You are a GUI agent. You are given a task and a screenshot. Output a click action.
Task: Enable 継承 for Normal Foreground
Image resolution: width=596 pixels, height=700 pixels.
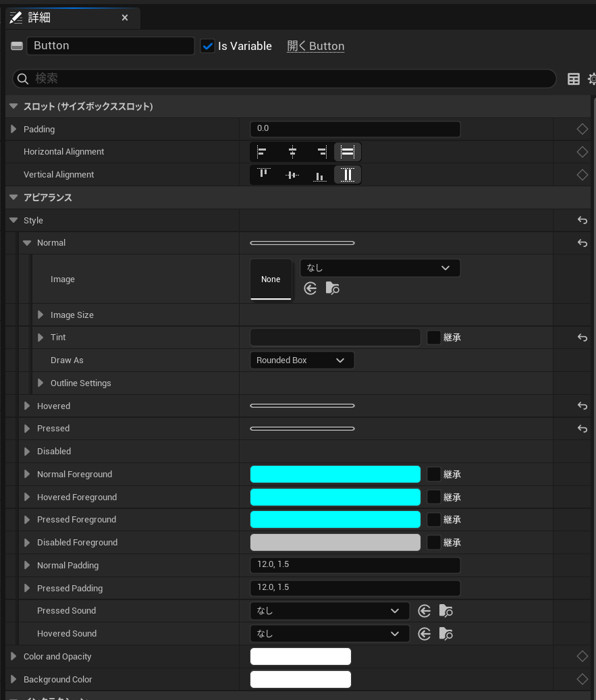coord(433,474)
